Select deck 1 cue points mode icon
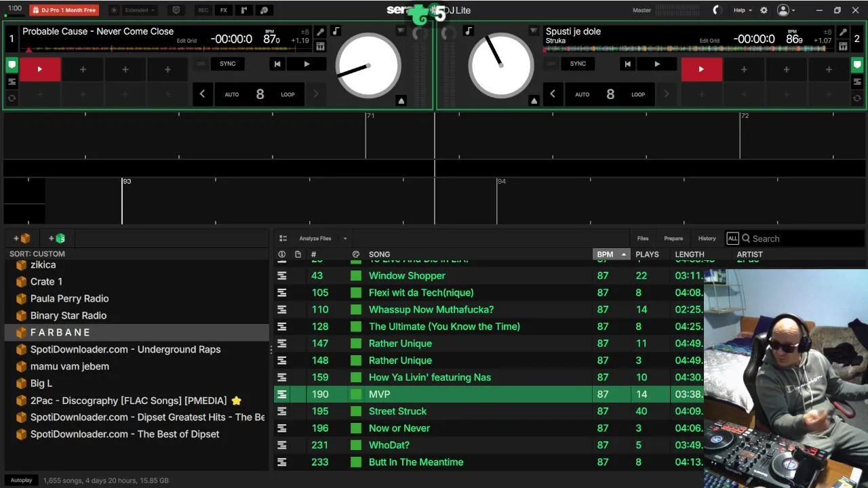868x488 pixels. pos(12,66)
